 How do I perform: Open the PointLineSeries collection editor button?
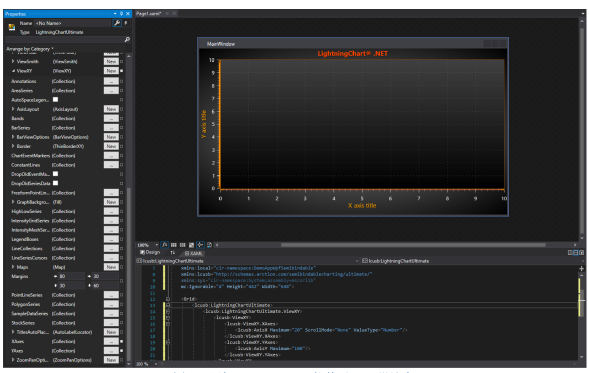click(x=111, y=295)
